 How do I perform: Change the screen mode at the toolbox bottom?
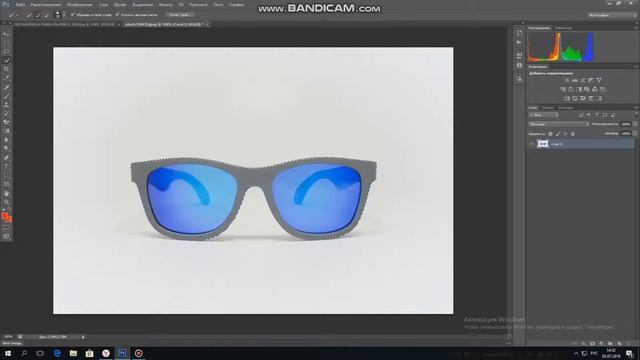pyautogui.click(x=6, y=236)
